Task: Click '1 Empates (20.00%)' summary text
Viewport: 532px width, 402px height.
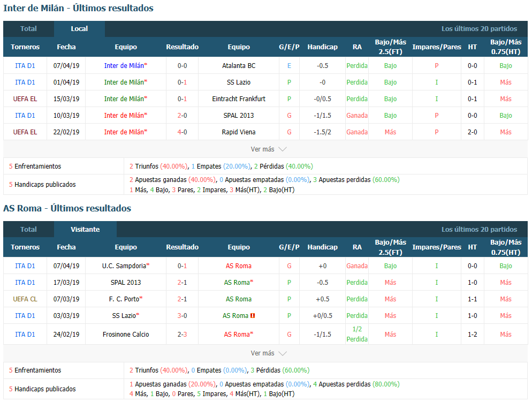Action: [x=221, y=166]
